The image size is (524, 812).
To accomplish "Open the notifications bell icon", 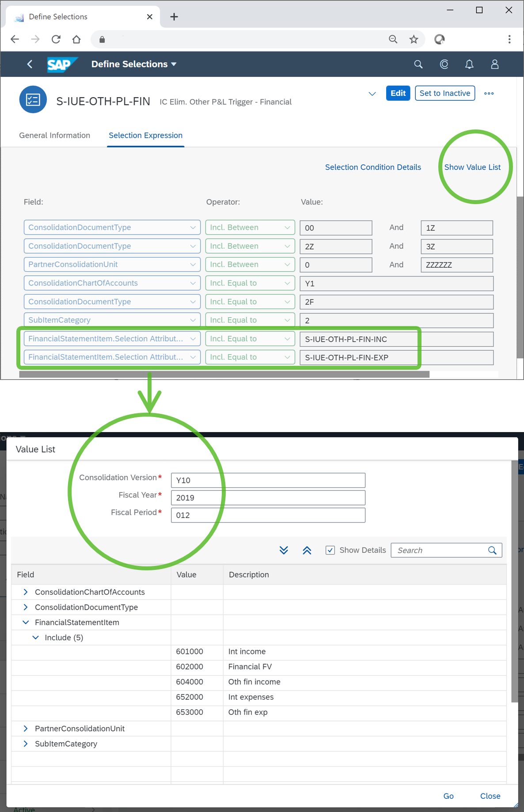I will click(469, 65).
